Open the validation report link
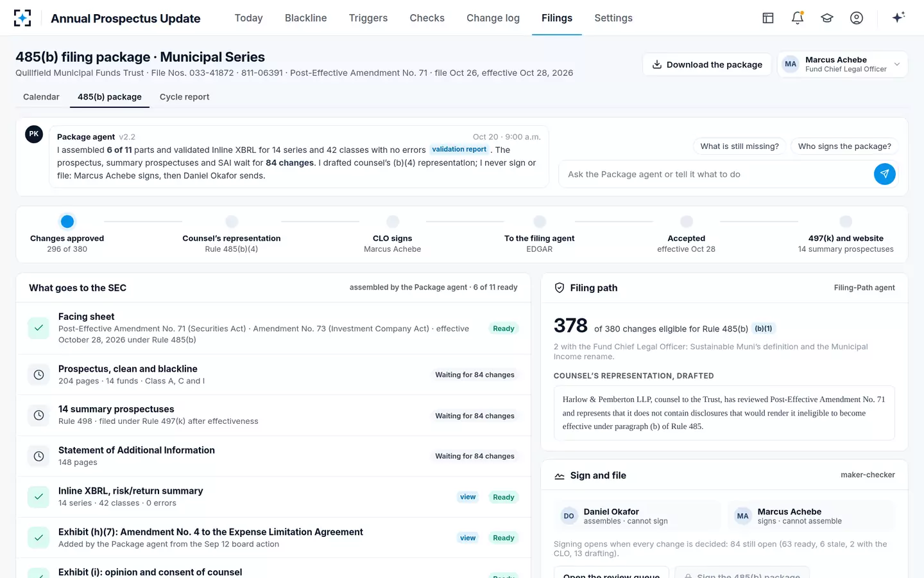 coord(459,150)
